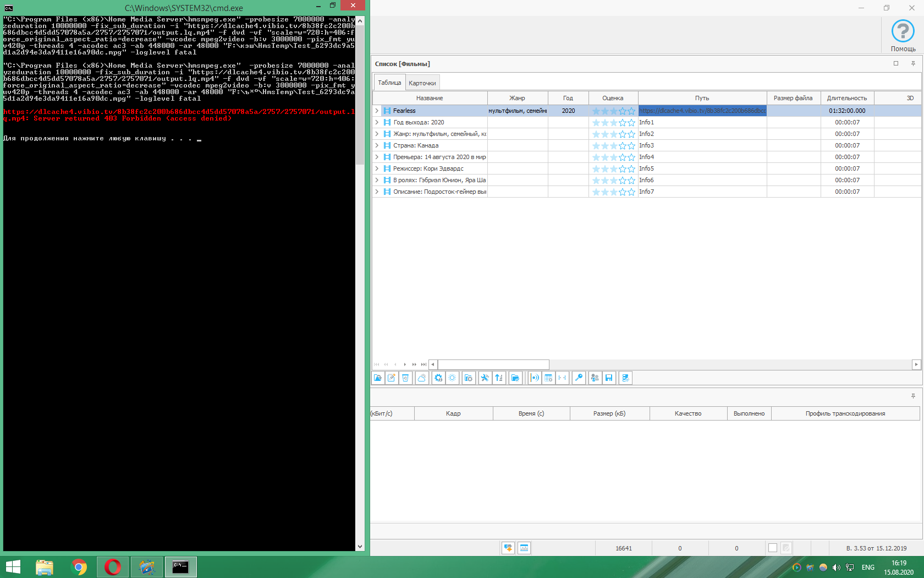Click the recycle bin delete icon in toolbar
Viewport: 924px width, 578px height.
(405, 378)
